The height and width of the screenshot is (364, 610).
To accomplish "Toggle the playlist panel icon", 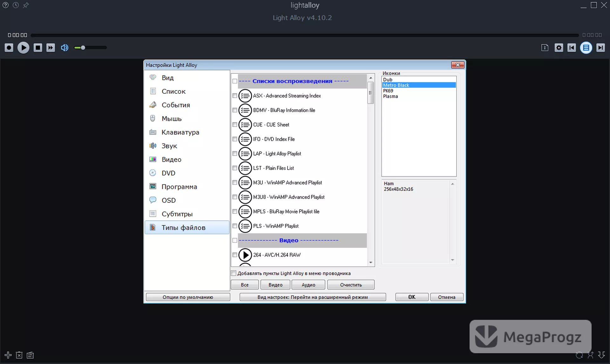I will [x=586, y=48].
